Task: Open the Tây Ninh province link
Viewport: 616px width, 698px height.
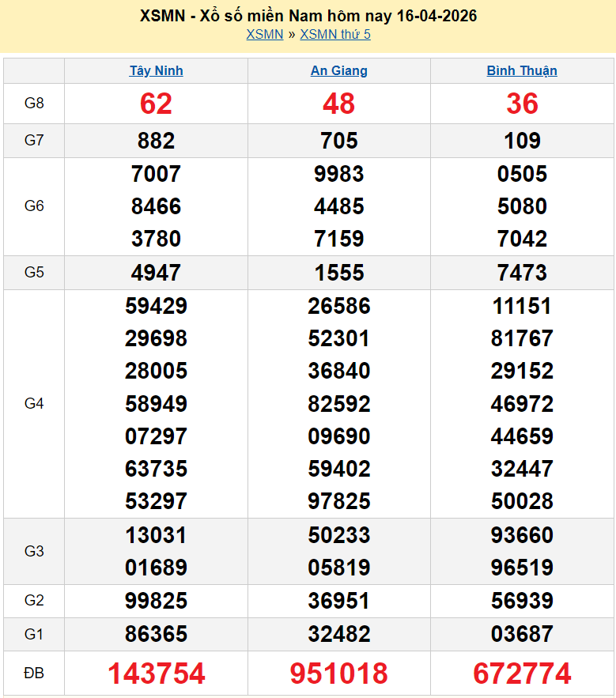Action: (156, 70)
